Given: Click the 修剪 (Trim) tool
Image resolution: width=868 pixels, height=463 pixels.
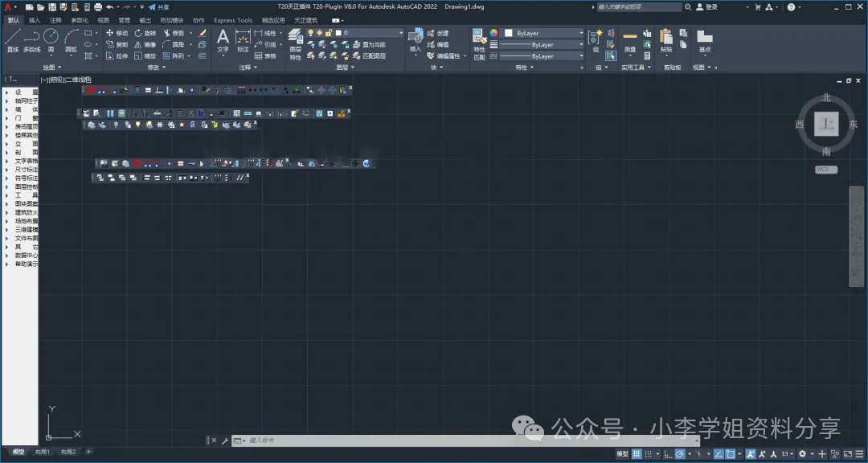Looking at the screenshot, I should [174, 33].
